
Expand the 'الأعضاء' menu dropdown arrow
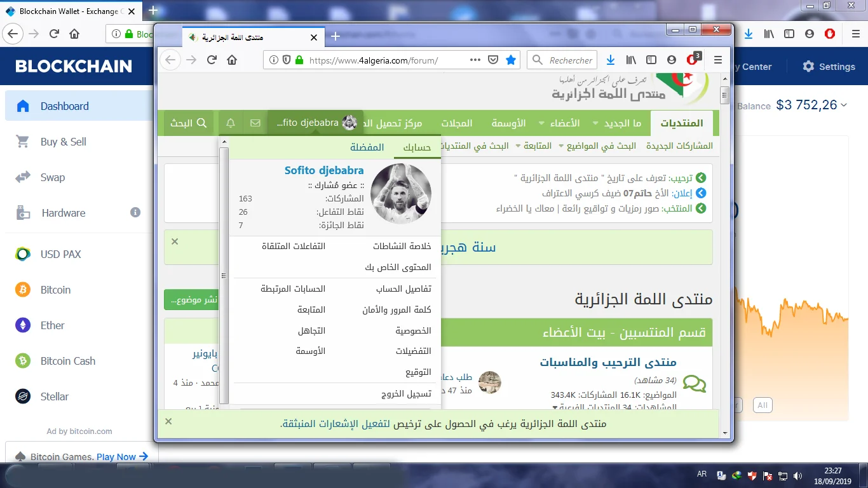pos(541,123)
